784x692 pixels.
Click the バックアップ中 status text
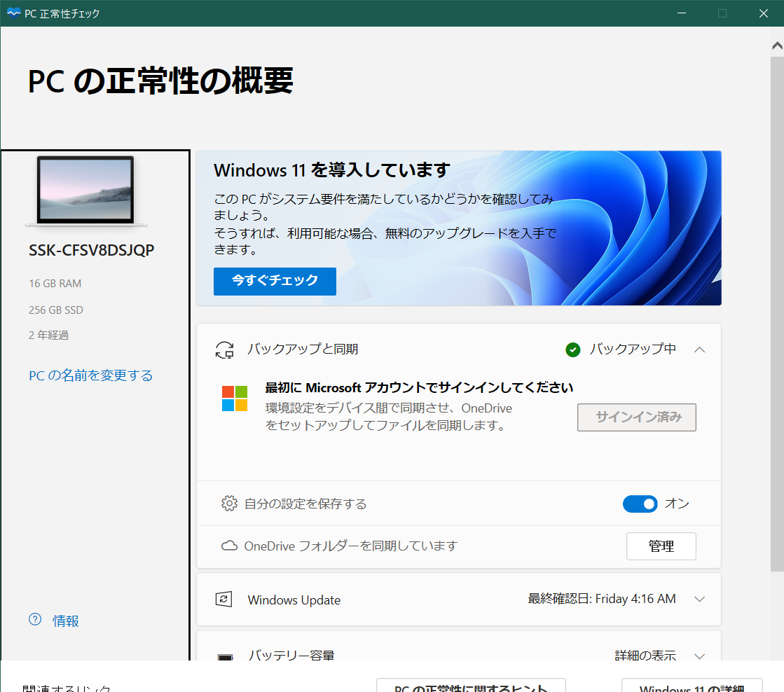click(x=633, y=349)
